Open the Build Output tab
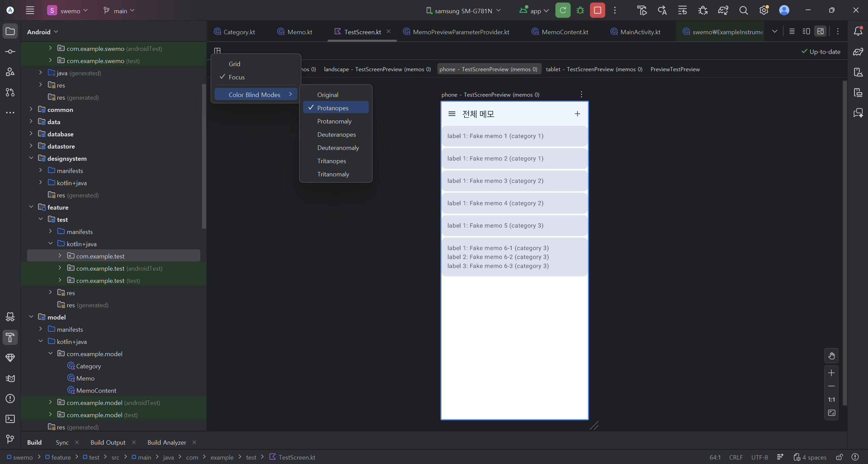The image size is (868, 464). point(108,442)
